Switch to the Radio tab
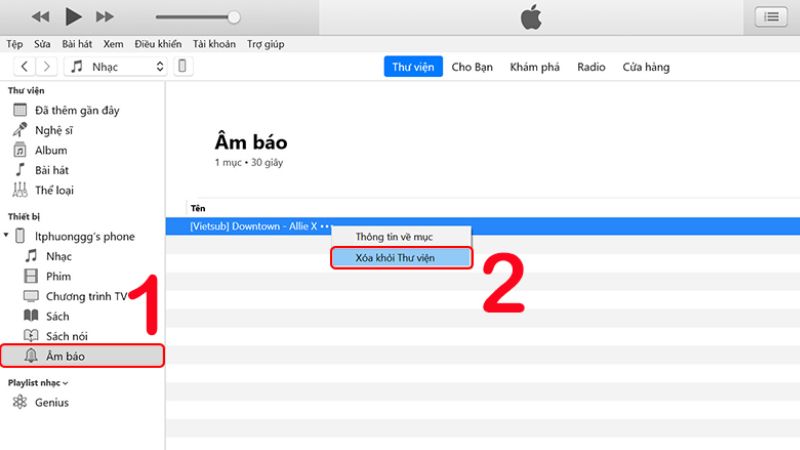 click(591, 67)
